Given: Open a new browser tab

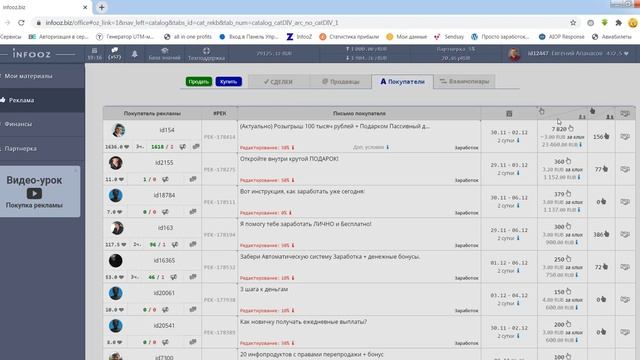Looking at the screenshot, I should point(102,7).
